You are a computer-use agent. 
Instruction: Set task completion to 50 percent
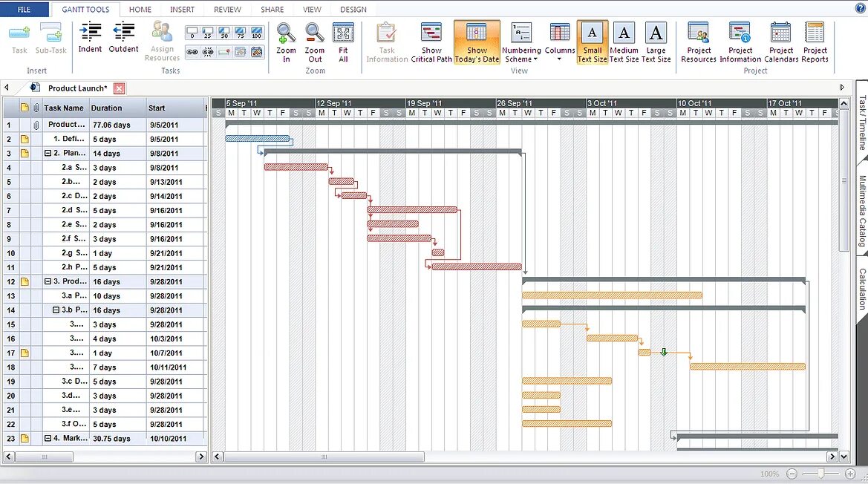pyautogui.click(x=224, y=33)
